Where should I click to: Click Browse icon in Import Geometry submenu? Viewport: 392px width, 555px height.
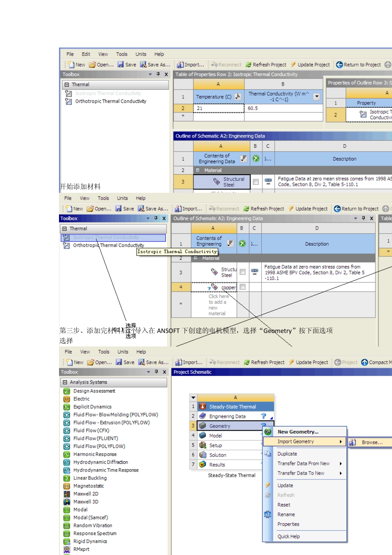[352, 442]
